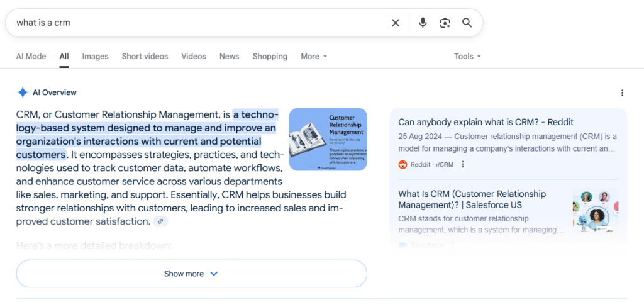Viewport: 644px width, 307px height.
Task: Open the Shopping tab
Action: click(x=270, y=56)
